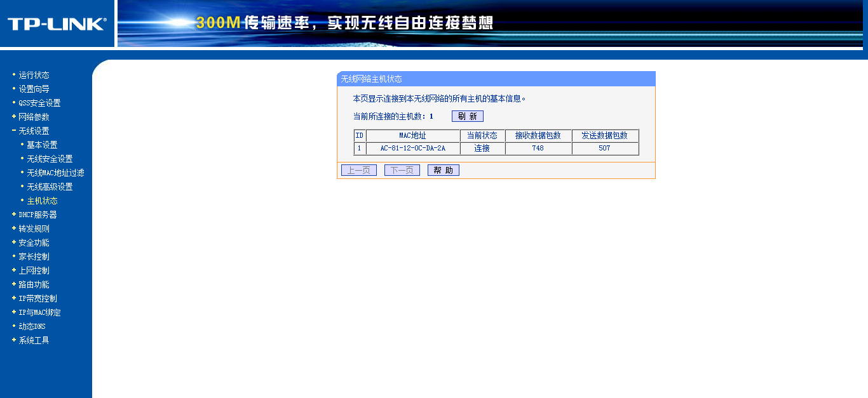Click received packets value 748
The width and height of the screenshot is (868, 398).
tap(539, 149)
